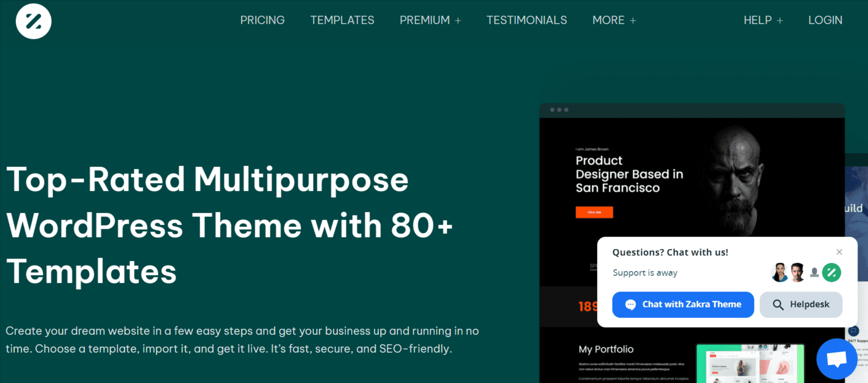Screen dimensions: 868x383
Task: Click the portfolio template preview
Action: click(692, 243)
